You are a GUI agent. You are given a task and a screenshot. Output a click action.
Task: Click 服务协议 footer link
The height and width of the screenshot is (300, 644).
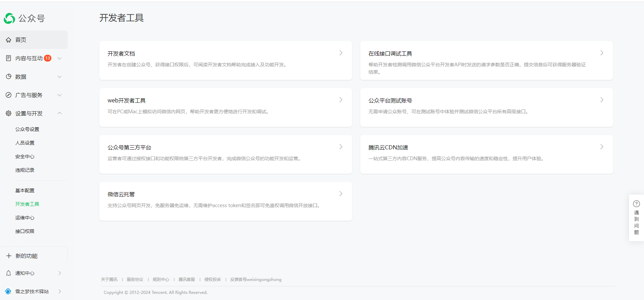[135, 280]
